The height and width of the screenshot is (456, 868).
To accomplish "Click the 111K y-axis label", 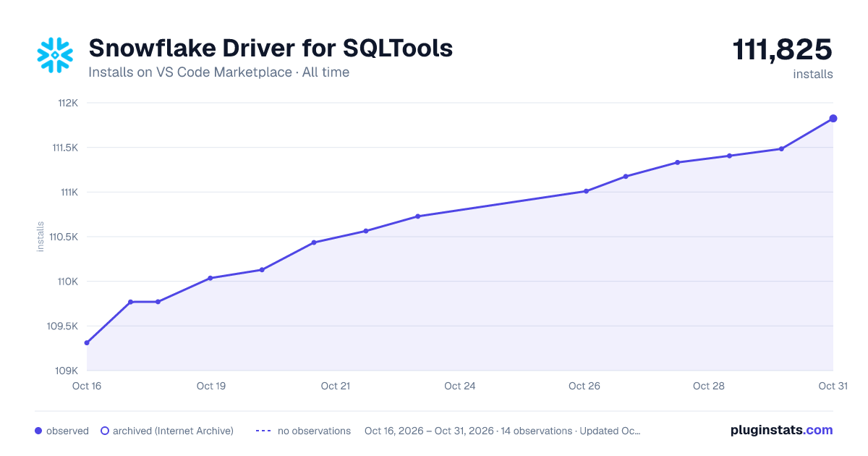I will [x=68, y=193].
